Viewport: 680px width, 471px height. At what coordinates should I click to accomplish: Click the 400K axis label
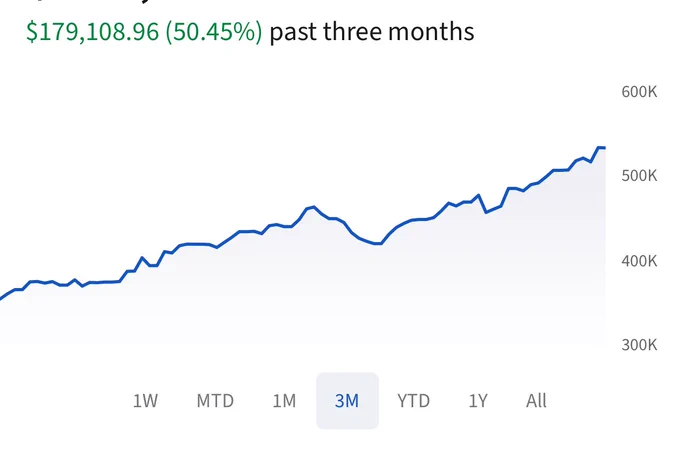coord(639,261)
